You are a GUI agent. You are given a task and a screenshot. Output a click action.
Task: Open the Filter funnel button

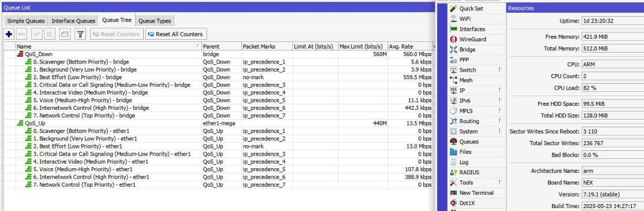click(80, 34)
